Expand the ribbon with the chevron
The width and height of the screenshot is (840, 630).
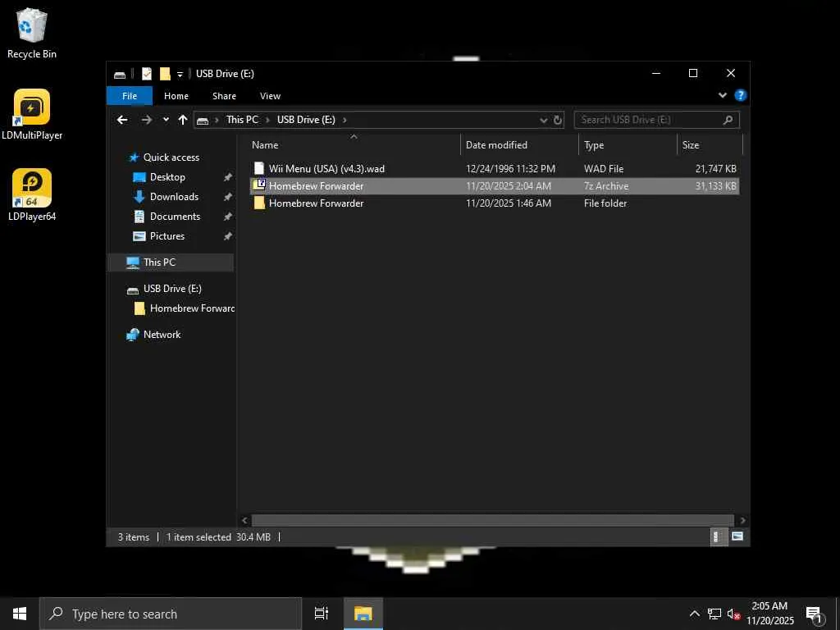pos(722,95)
